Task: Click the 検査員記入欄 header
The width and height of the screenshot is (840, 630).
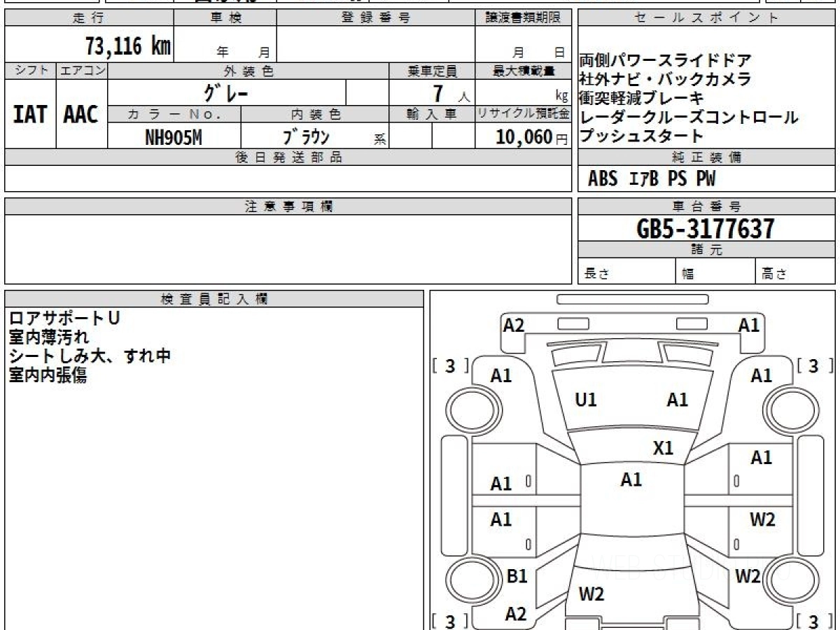Action: (x=214, y=299)
